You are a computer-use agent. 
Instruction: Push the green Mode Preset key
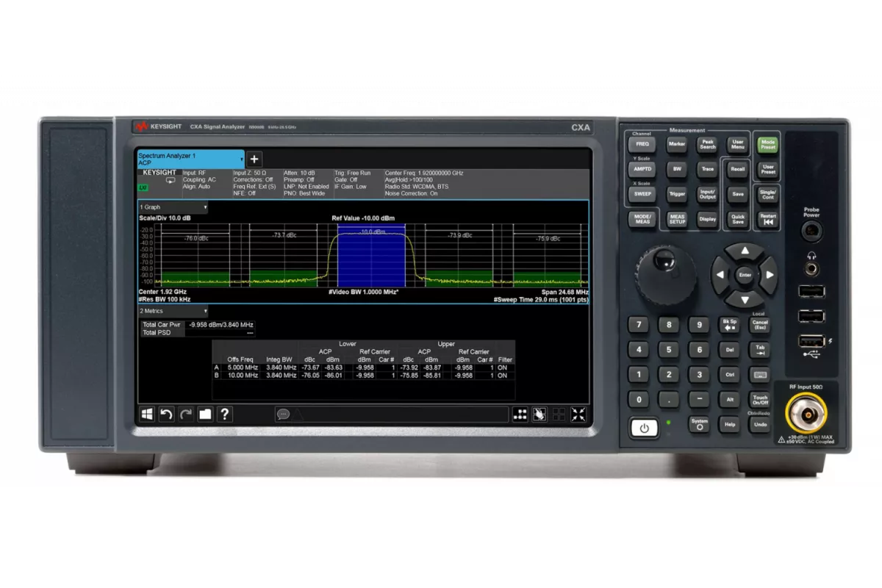tap(768, 144)
